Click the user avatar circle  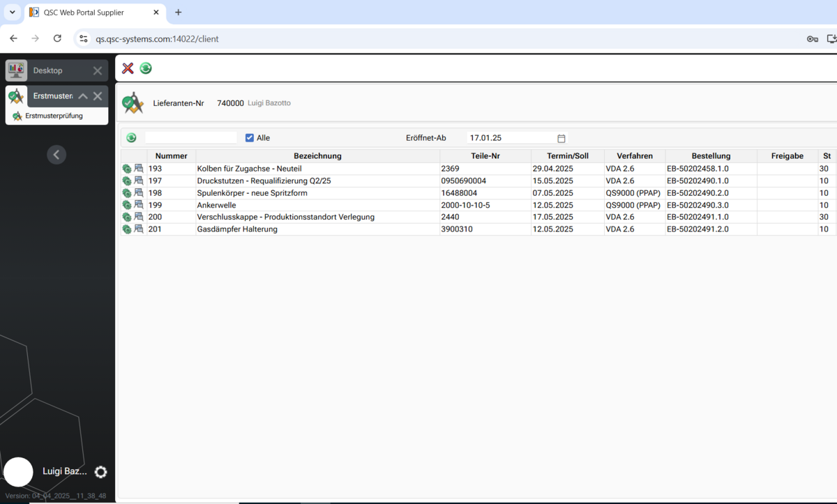click(x=18, y=472)
